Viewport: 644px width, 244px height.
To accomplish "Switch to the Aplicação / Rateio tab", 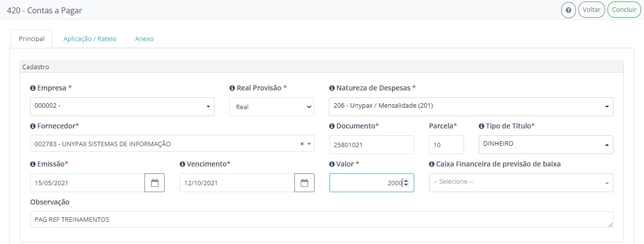I will (90, 39).
